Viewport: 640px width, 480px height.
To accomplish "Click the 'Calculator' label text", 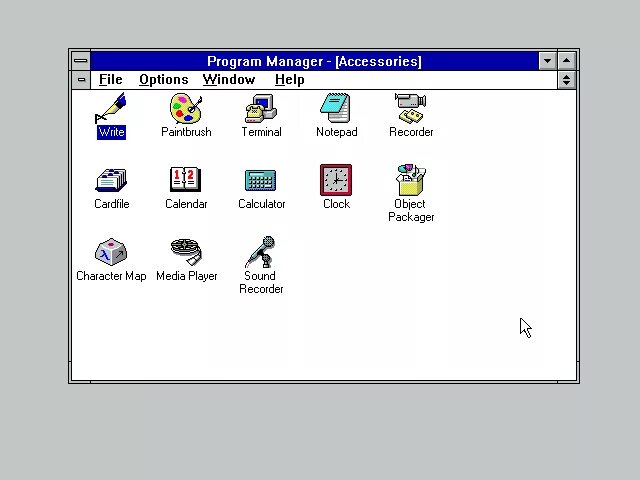I will pyautogui.click(x=262, y=204).
